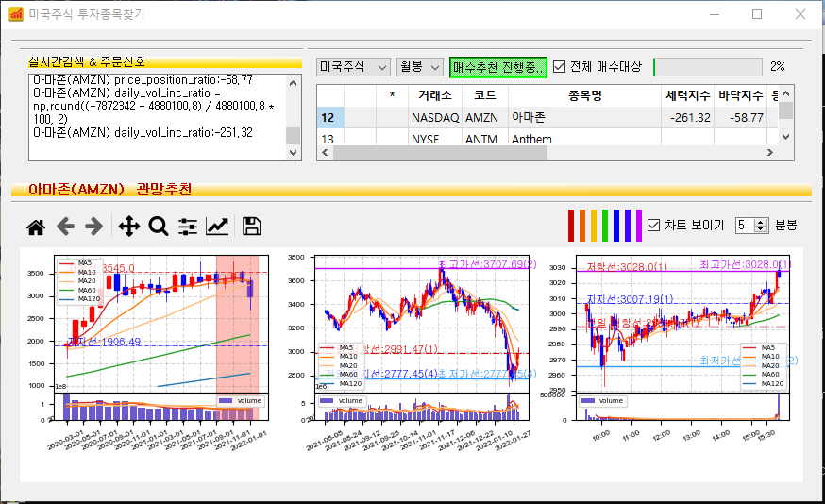The image size is (825, 504).
Task: Click the table horizontal scrollbar thumb
Action: (441, 153)
